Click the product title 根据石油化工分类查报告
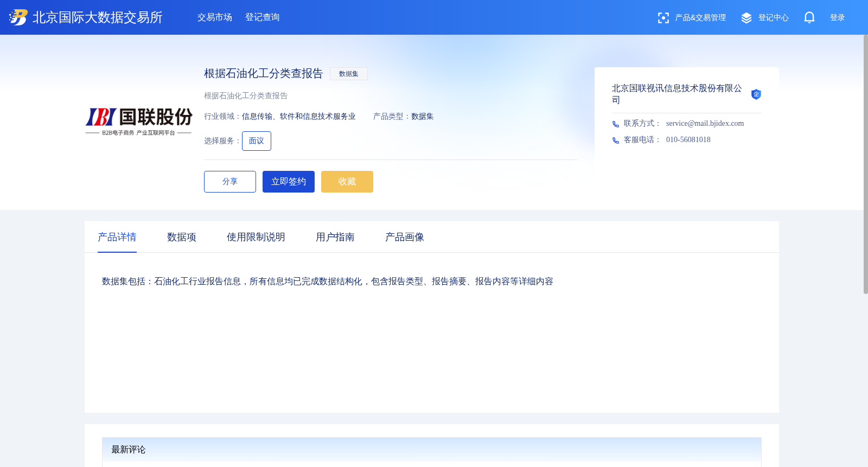The height and width of the screenshot is (467, 868). (264, 73)
